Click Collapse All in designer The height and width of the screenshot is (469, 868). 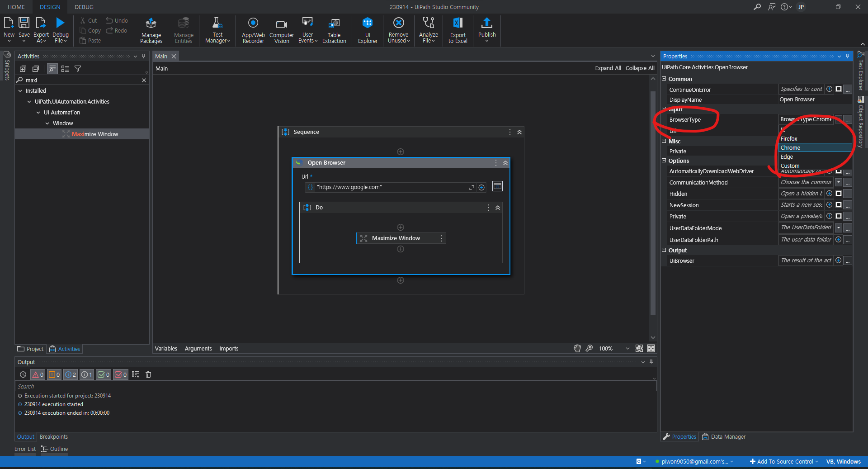coord(640,68)
